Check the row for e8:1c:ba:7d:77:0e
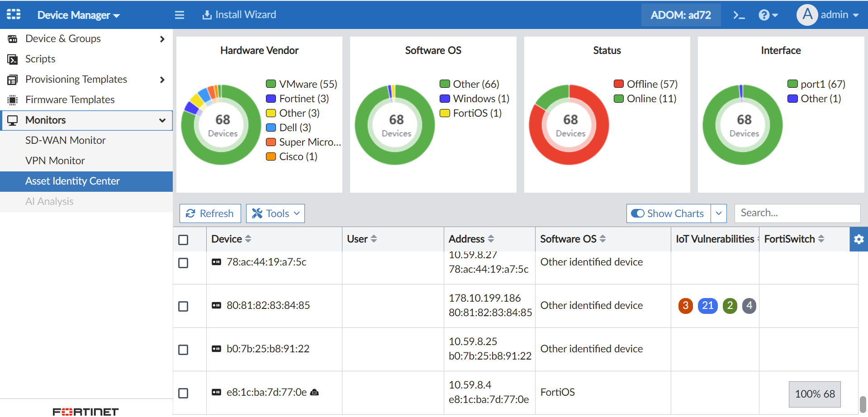The height and width of the screenshot is (417, 868). pyautogui.click(x=183, y=393)
